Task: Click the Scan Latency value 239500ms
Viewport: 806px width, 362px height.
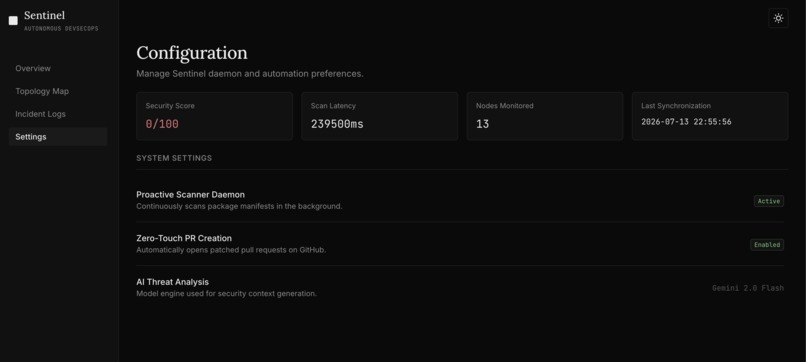Action: (x=337, y=124)
